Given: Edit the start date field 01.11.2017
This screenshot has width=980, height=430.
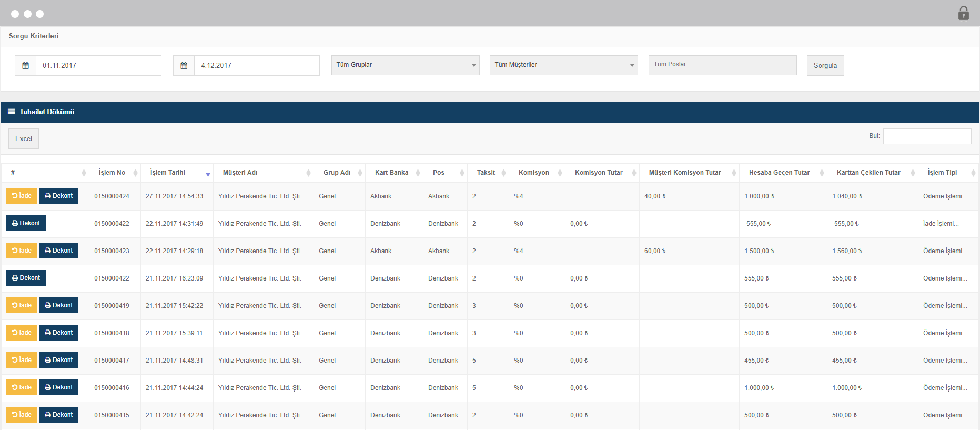Looking at the screenshot, I should [x=98, y=66].
